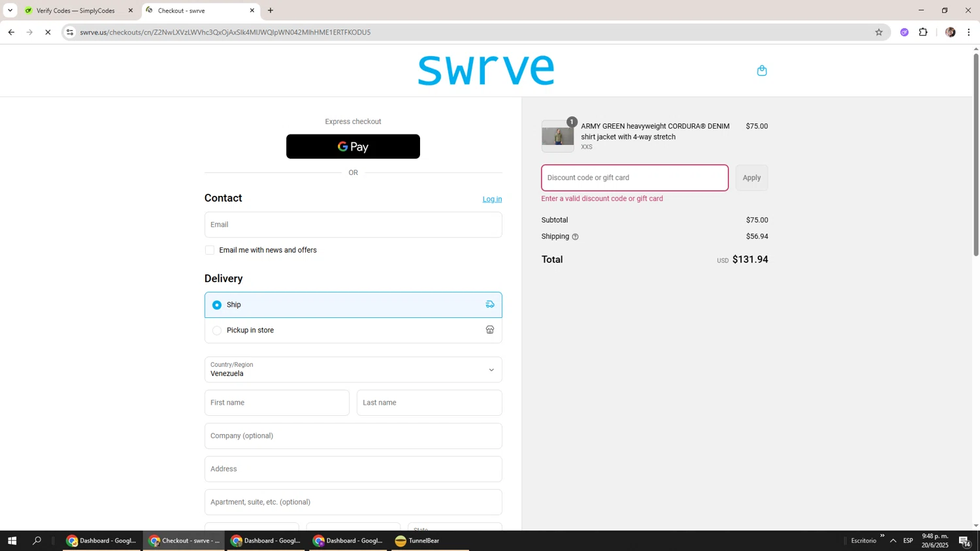The image size is (980, 551).
Task: Go back to previous page
Action: (11, 32)
